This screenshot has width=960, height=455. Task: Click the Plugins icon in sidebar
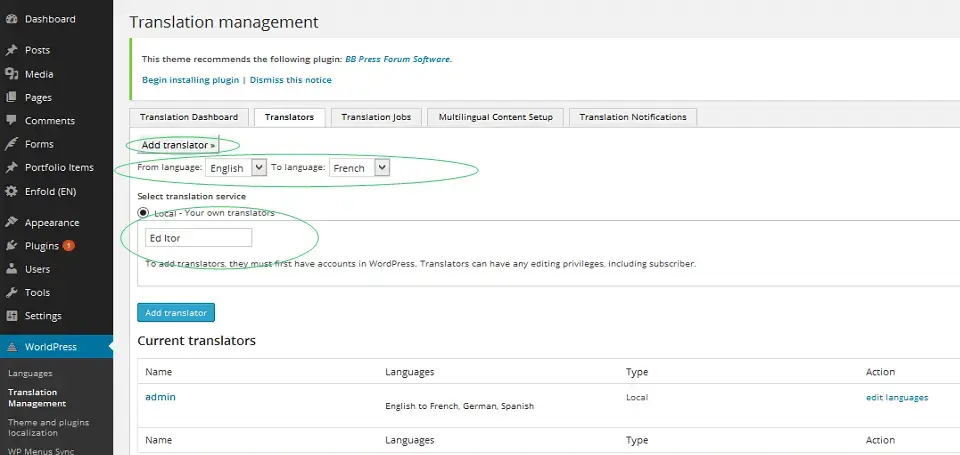pos(11,246)
